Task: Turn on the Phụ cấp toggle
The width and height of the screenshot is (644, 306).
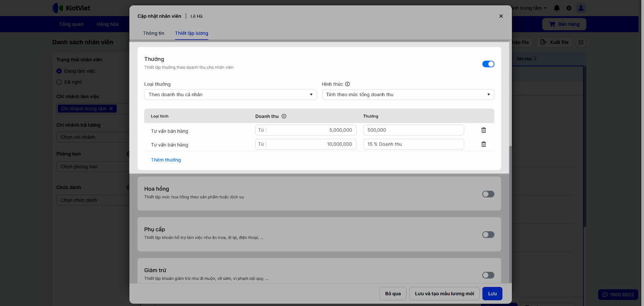Action: click(488, 235)
